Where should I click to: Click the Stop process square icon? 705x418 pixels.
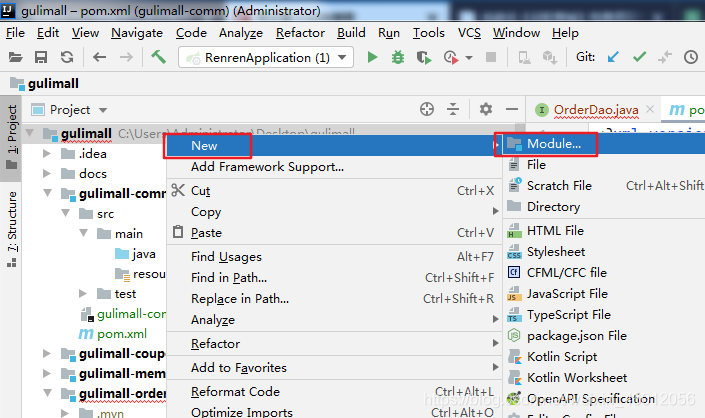[491, 58]
